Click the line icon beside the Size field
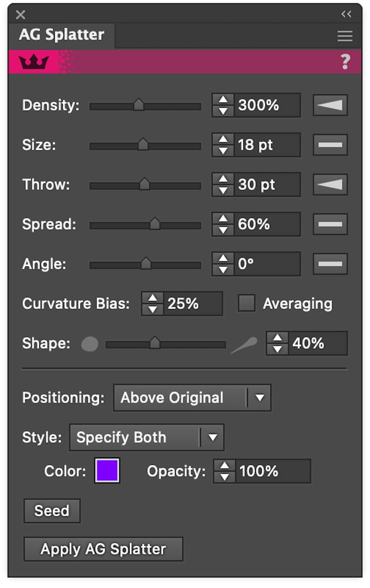This screenshot has height=588, width=370. point(329,144)
